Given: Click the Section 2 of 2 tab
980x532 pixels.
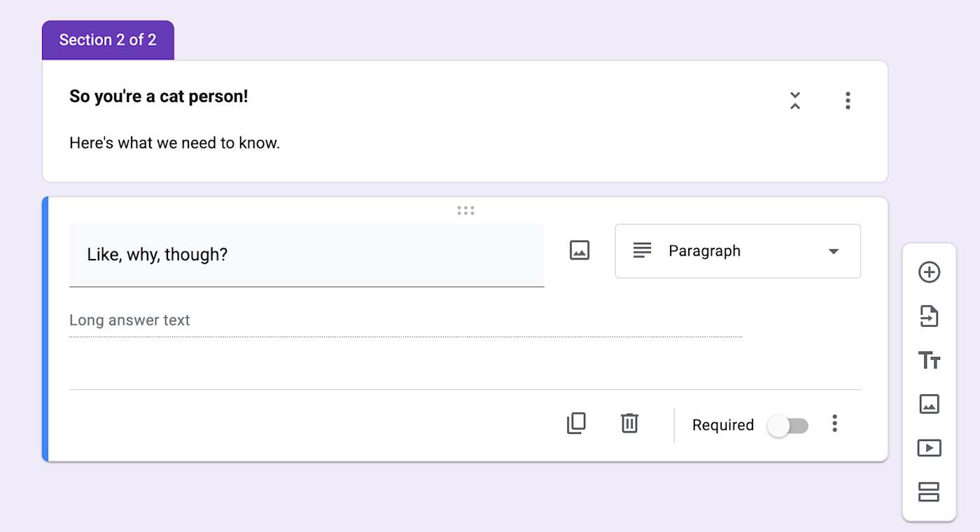Looking at the screenshot, I should pos(108,40).
